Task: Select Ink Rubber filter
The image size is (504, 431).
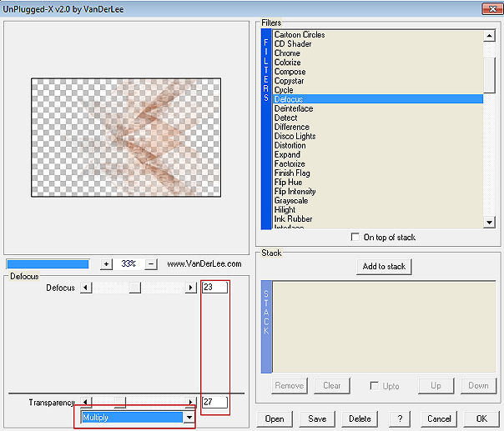Action: pos(378,219)
